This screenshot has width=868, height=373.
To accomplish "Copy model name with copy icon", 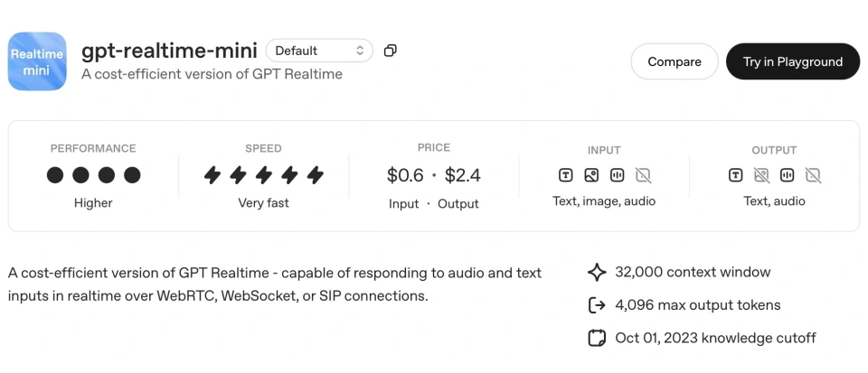I will [x=390, y=51].
